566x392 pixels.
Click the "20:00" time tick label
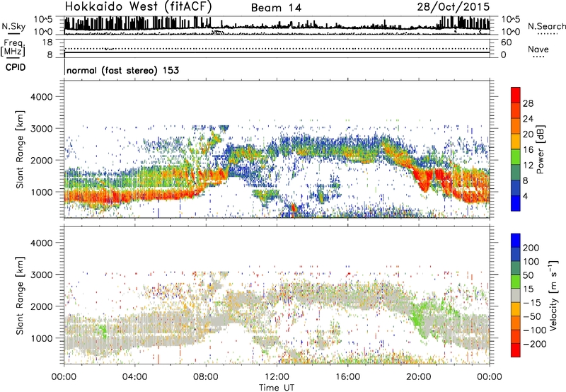419,377
